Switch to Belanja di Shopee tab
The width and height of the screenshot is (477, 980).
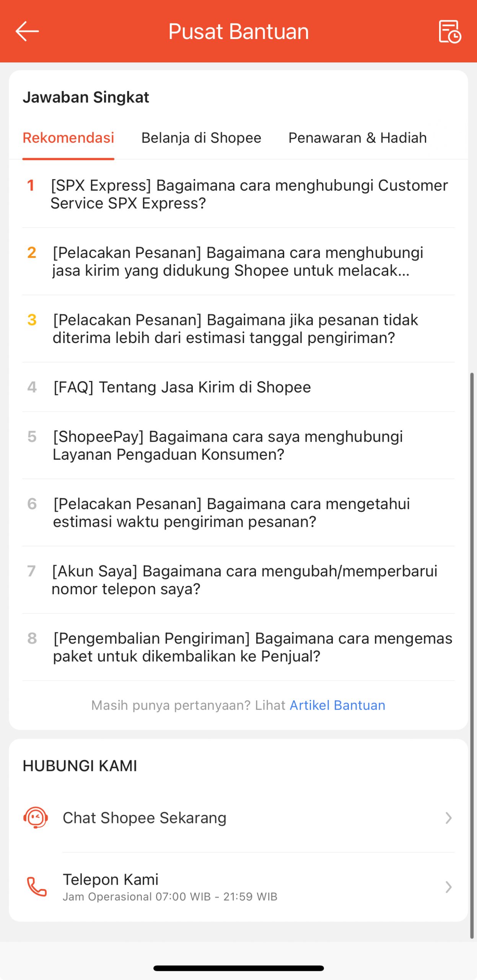click(201, 138)
